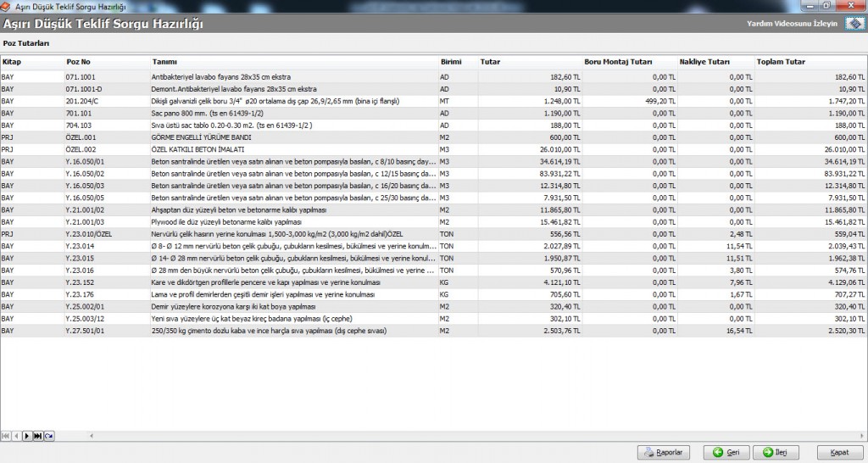The height and width of the screenshot is (463, 868).
Task: Click the previous record arrow icon
Action: (x=16, y=435)
